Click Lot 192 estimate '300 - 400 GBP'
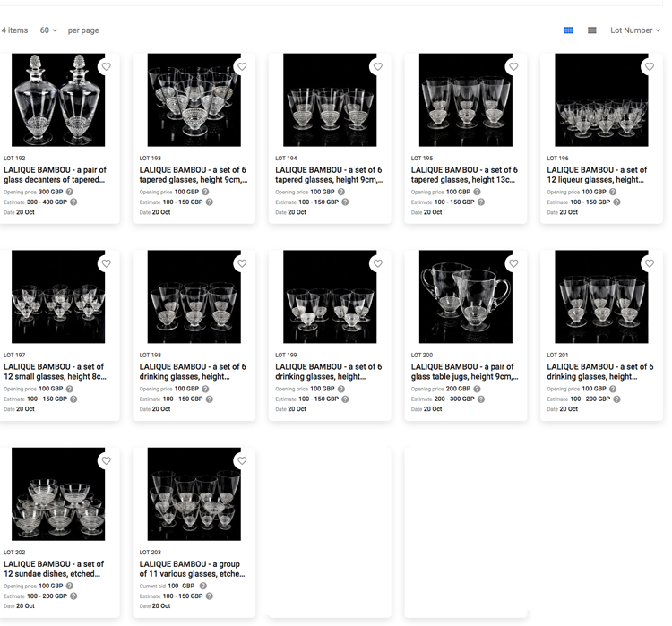 (47, 202)
